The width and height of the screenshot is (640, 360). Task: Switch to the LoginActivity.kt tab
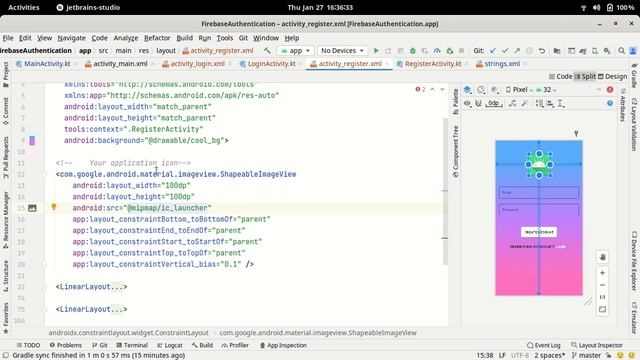(x=271, y=64)
